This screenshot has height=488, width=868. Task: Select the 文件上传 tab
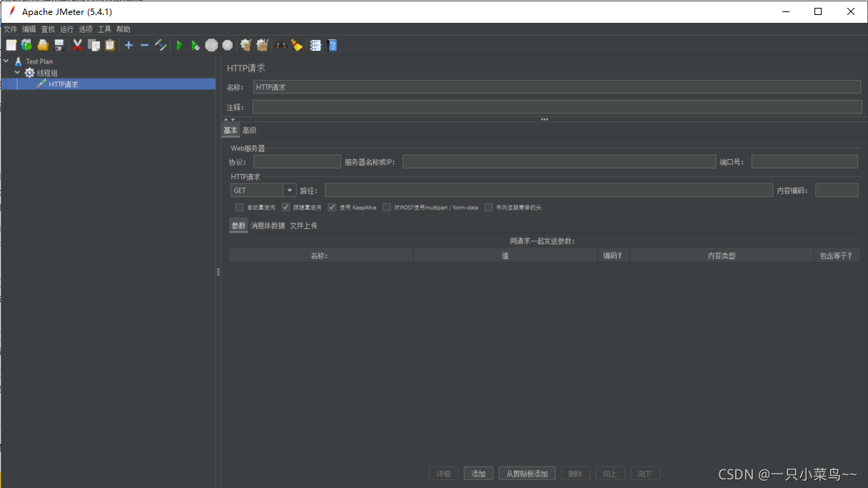click(x=303, y=225)
